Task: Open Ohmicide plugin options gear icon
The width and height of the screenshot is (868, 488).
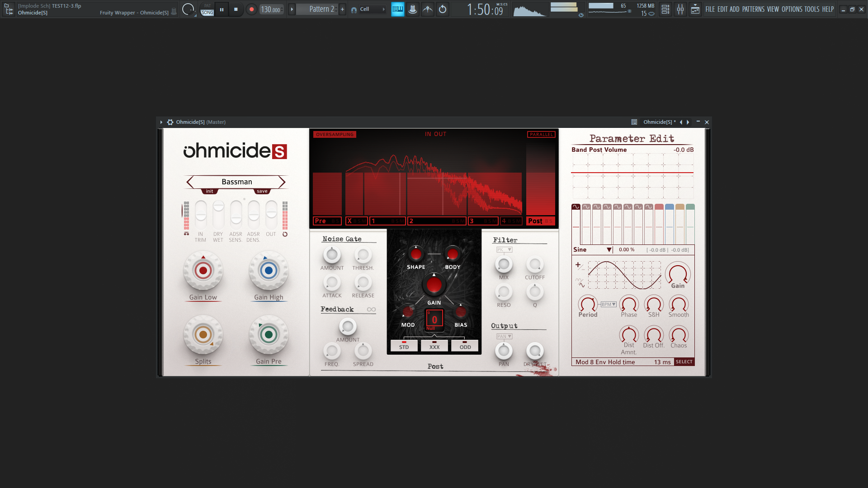Action: (x=170, y=122)
